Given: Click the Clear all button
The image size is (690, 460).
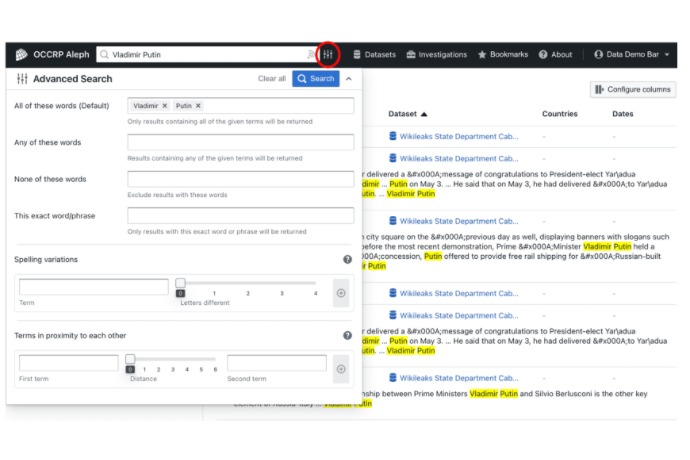Looking at the screenshot, I should point(272,79).
